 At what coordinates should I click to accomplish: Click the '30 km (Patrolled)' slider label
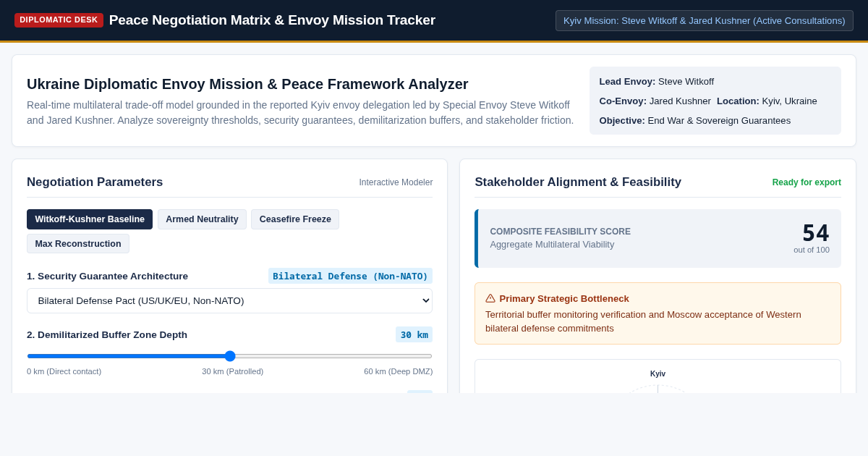tap(233, 371)
